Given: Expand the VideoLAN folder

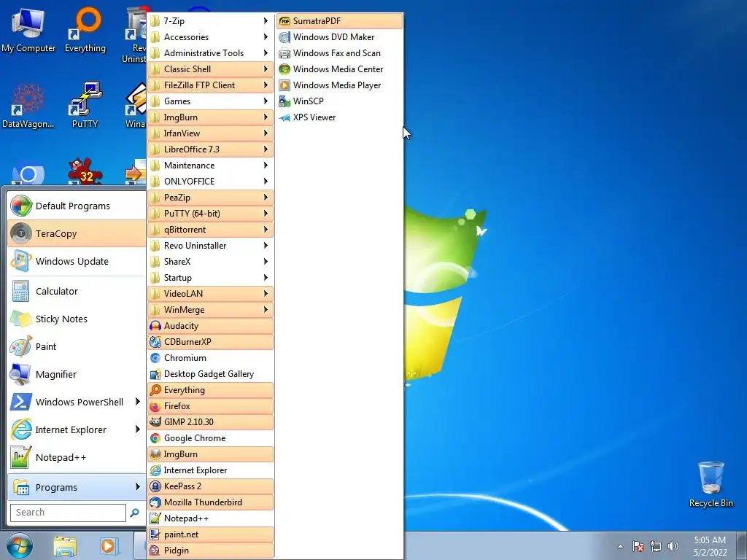Looking at the screenshot, I should [211, 293].
